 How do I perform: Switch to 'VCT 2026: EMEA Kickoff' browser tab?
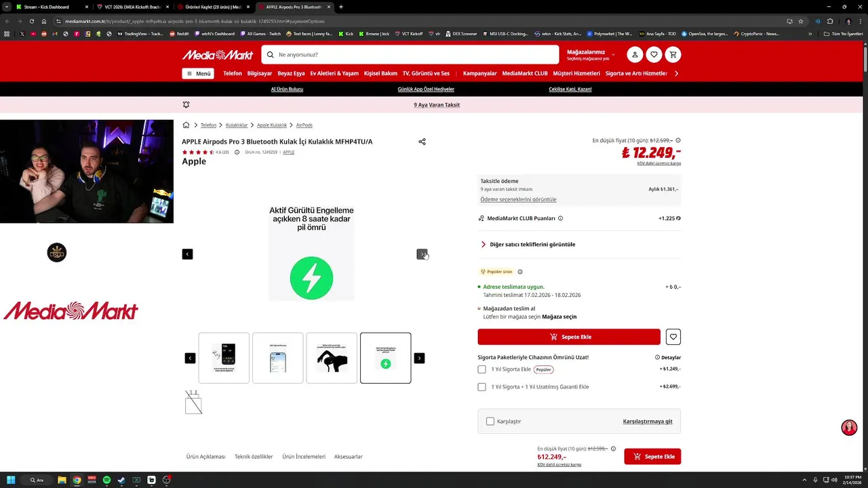[x=132, y=7]
